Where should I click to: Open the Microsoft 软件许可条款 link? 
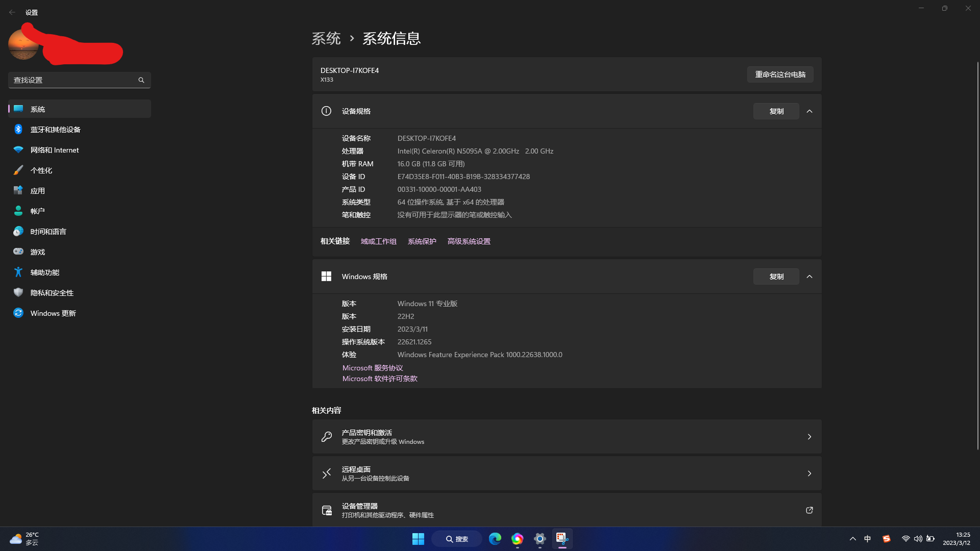tap(380, 379)
